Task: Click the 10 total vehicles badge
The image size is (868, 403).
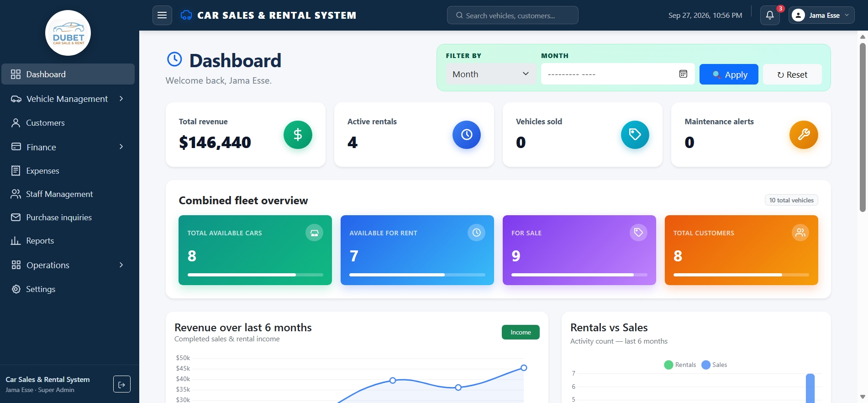Action: coord(791,200)
